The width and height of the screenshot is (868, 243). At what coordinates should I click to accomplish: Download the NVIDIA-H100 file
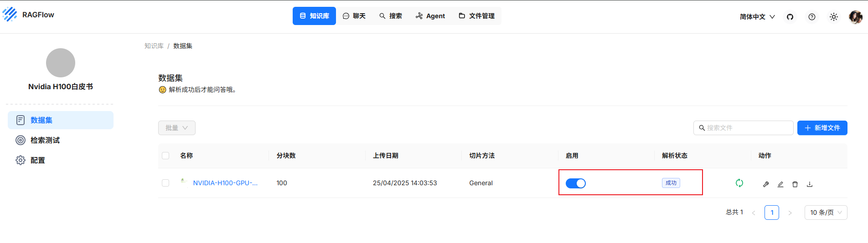click(x=810, y=184)
